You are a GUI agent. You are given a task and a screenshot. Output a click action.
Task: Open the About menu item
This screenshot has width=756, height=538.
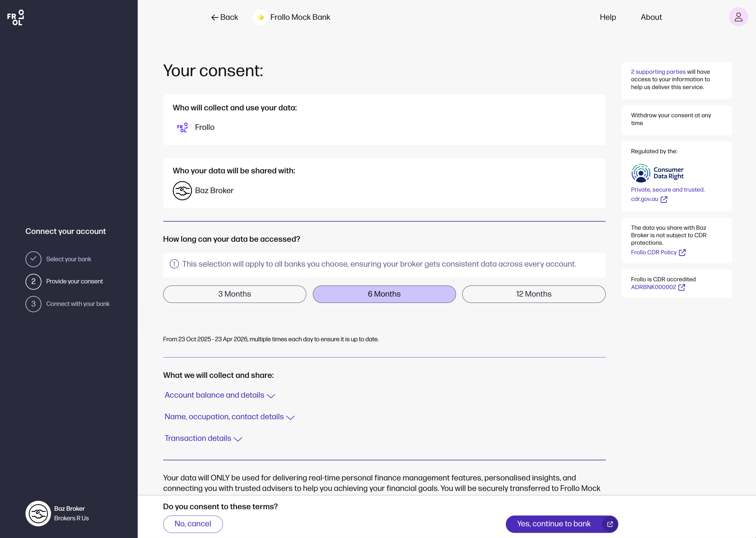point(651,17)
